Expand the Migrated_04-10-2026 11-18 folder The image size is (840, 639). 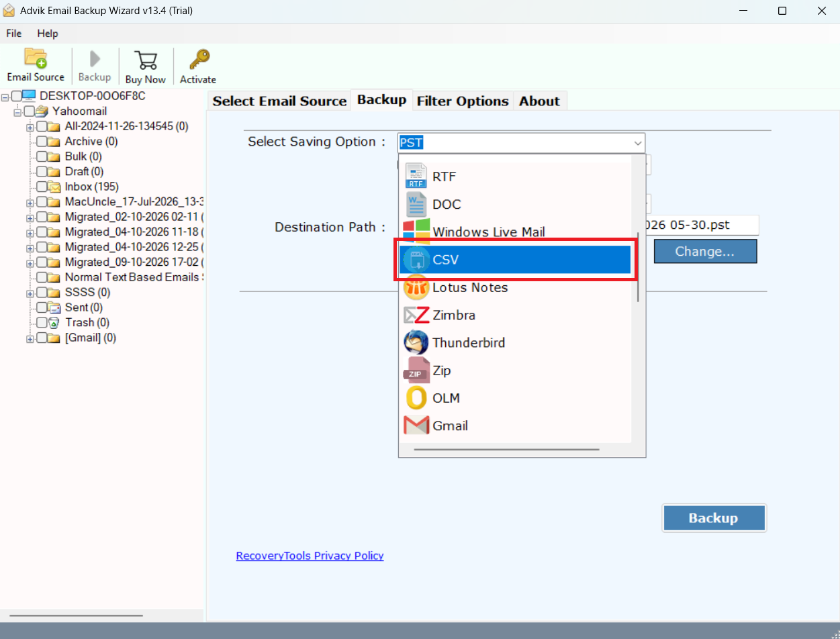click(x=30, y=232)
